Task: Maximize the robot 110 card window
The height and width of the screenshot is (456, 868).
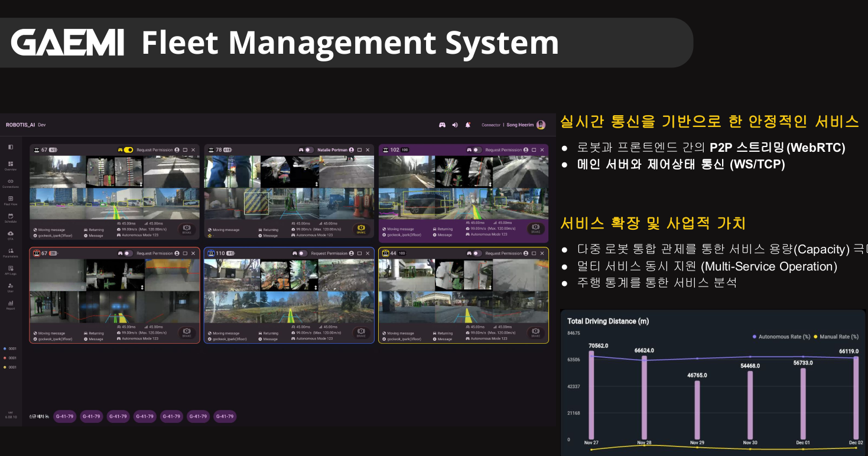Action: tap(359, 253)
